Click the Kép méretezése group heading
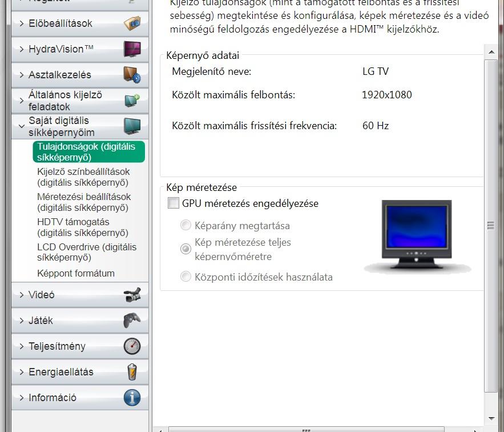504x432 pixels. pos(201,187)
